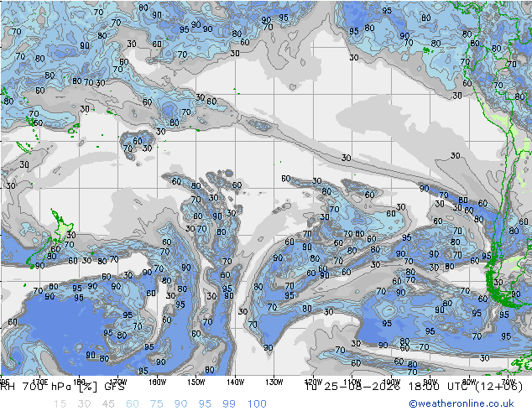Click the 160W longitude label
This screenshot has height=411, width=532.
pyautogui.click(x=158, y=382)
